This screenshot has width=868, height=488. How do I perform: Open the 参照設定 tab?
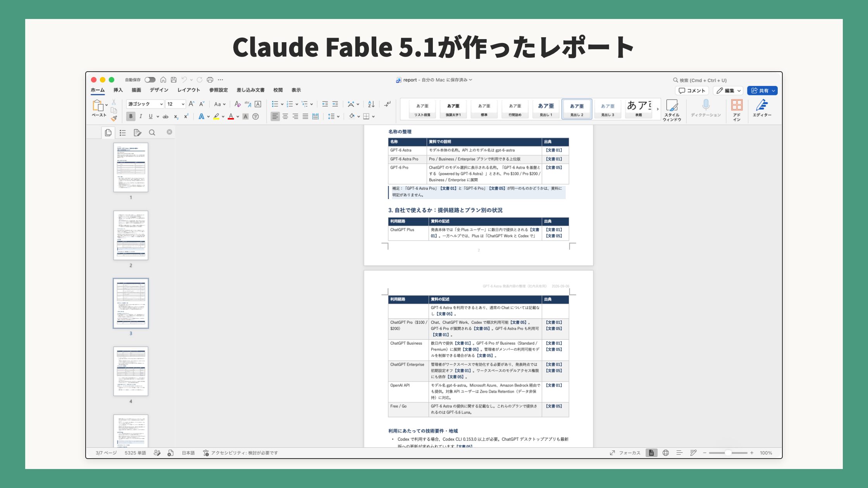coord(219,90)
